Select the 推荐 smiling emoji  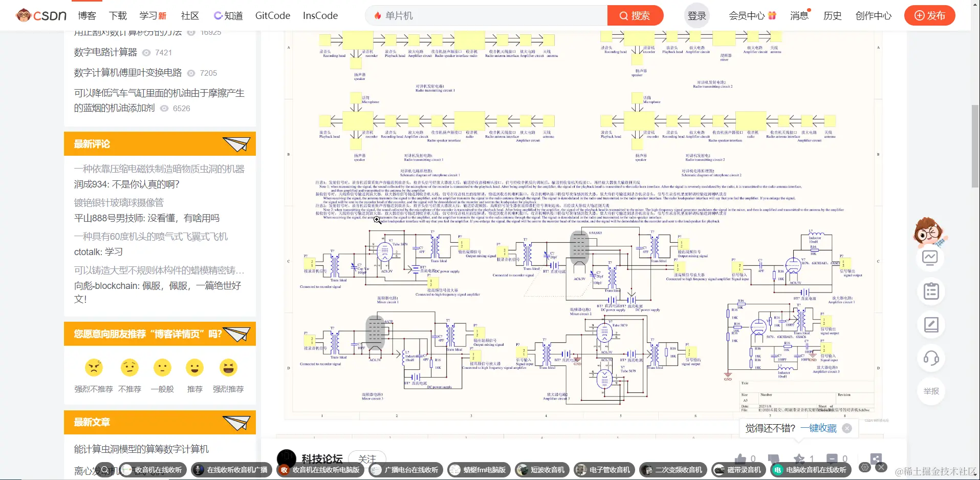(195, 367)
